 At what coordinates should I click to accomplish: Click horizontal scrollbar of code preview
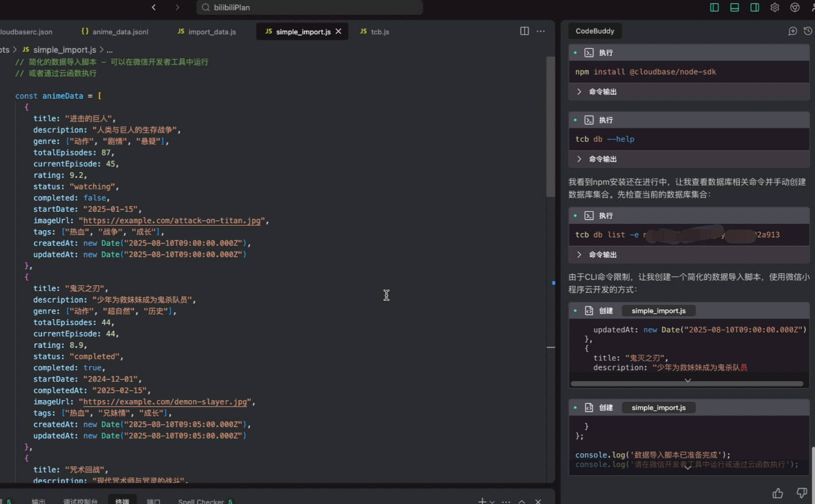pos(687,383)
